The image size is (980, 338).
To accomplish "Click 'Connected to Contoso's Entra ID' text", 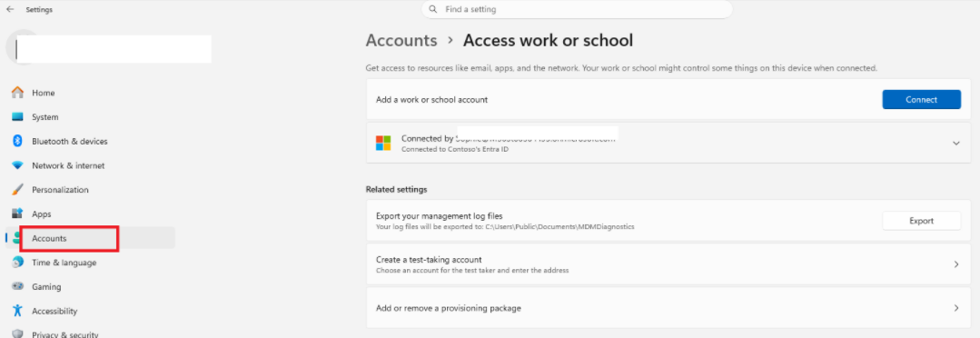I will click(454, 149).
